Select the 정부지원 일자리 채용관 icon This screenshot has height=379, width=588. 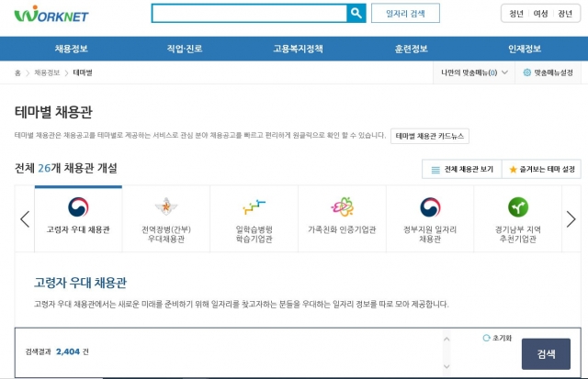(x=430, y=207)
